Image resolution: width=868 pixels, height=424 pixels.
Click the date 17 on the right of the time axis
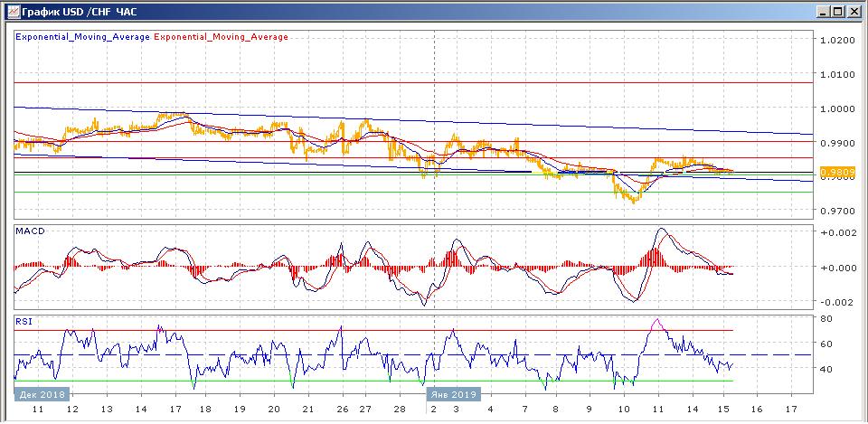click(x=791, y=410)
